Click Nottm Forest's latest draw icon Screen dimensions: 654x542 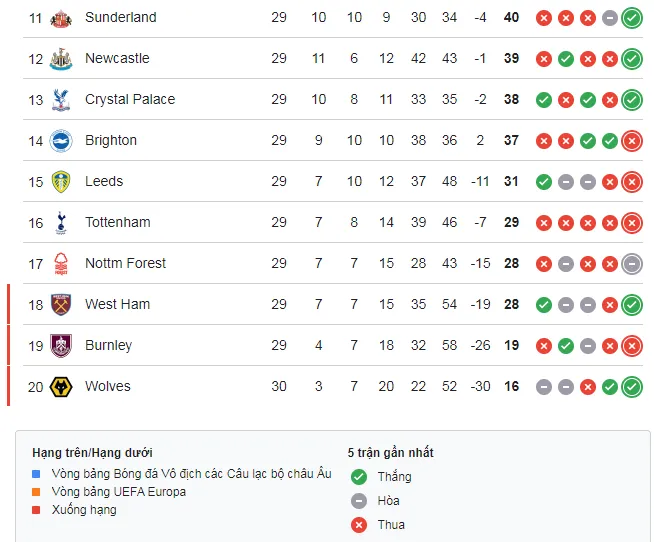tap(631, 264)
